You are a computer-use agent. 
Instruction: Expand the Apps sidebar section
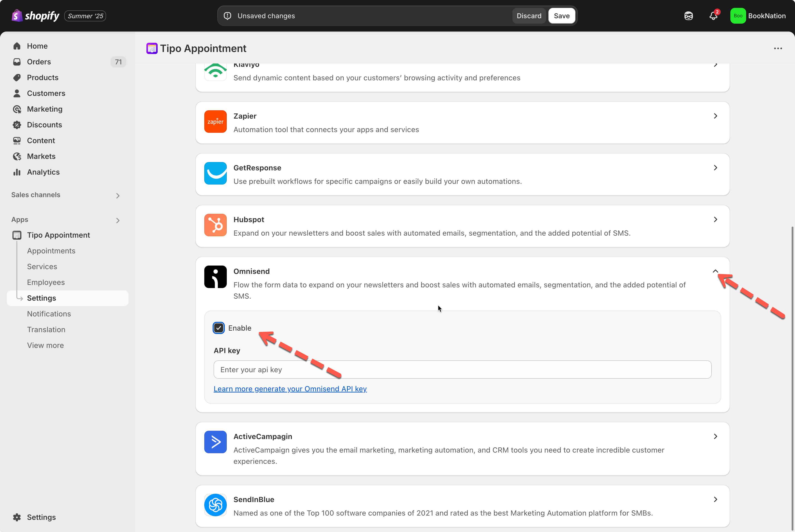tap(118, 221)
